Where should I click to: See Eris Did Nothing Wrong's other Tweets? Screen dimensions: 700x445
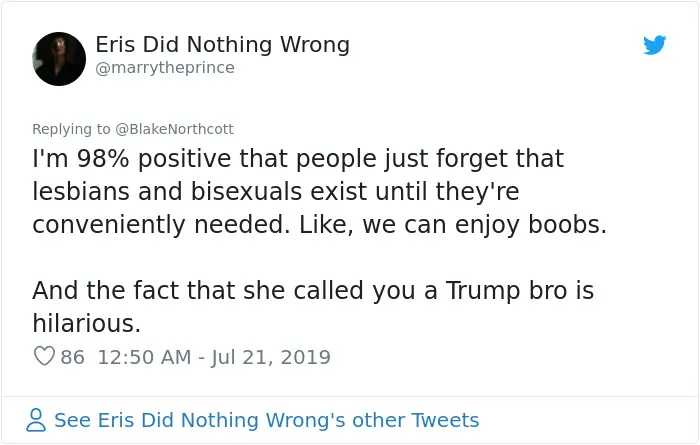pos(267,420)
